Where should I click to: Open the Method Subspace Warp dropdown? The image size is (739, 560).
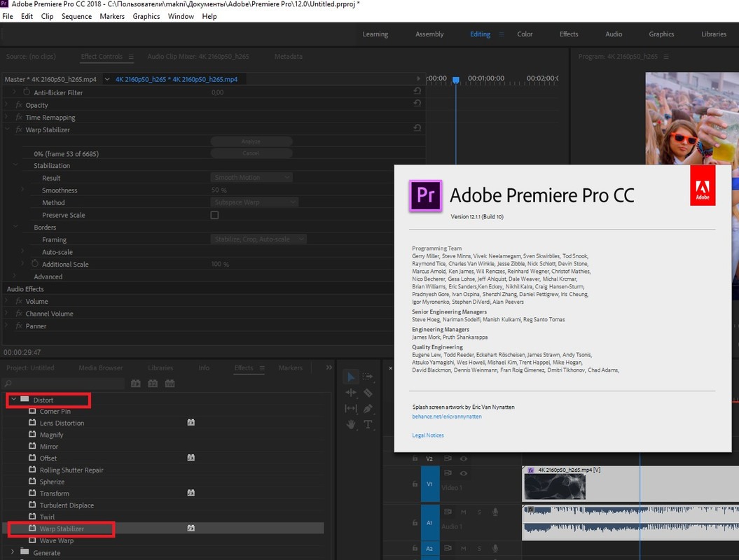[x=254, y=202]
